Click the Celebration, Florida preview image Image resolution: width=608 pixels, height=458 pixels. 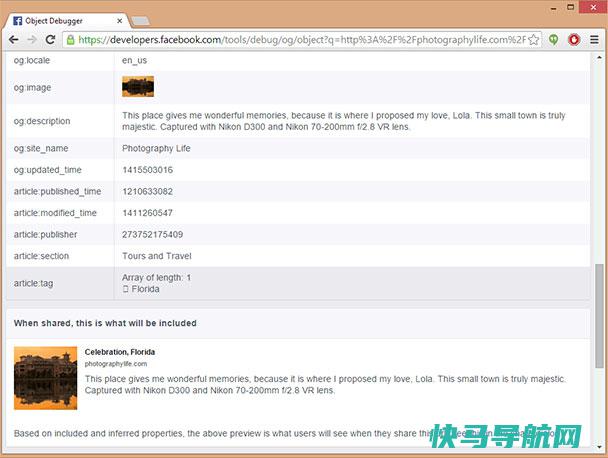click(x=45, y=378)
